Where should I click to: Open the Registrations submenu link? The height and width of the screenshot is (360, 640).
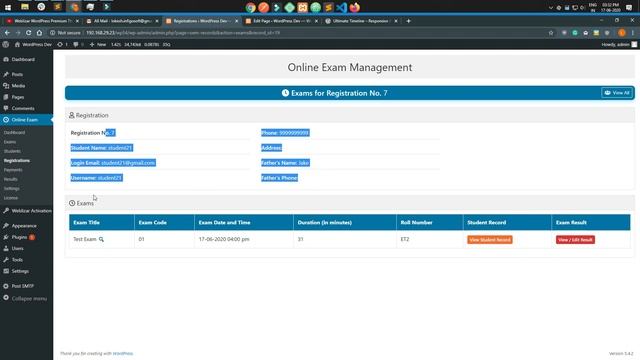17,161
